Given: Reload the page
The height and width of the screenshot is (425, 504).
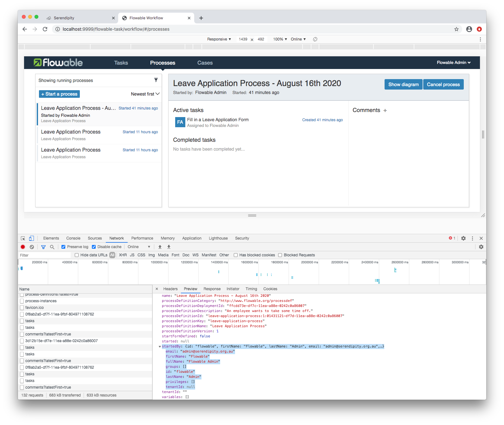Looking at the screenshot, I should pos(45,29).
